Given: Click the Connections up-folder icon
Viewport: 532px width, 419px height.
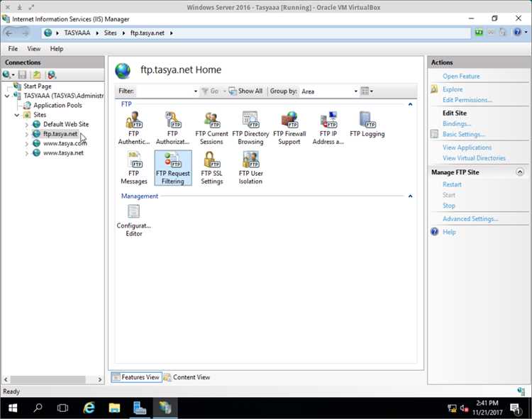Looking at the screenshot, I should pos(37,74).
